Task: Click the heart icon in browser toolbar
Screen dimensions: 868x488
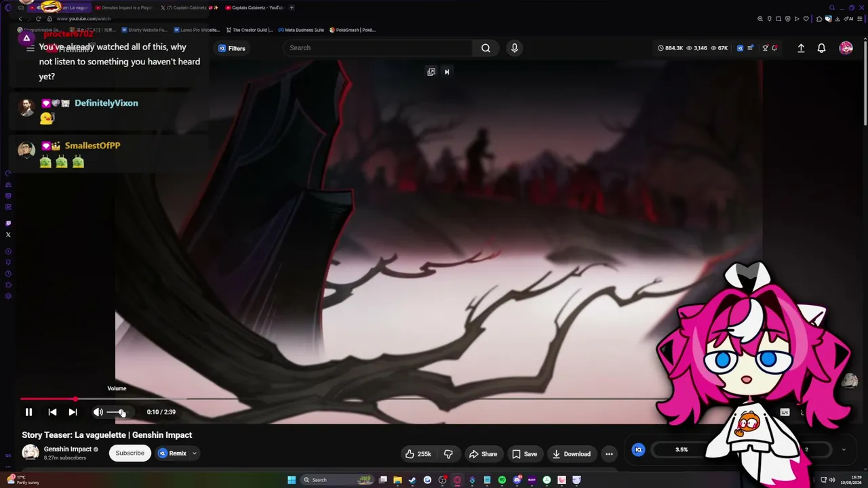Action: (806, 19)
